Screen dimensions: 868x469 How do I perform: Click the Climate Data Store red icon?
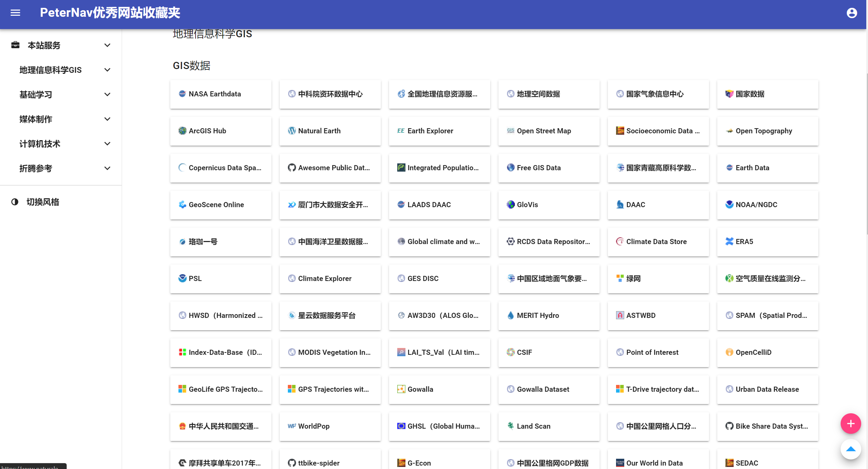pyautogui.click(x=620, y=241)
